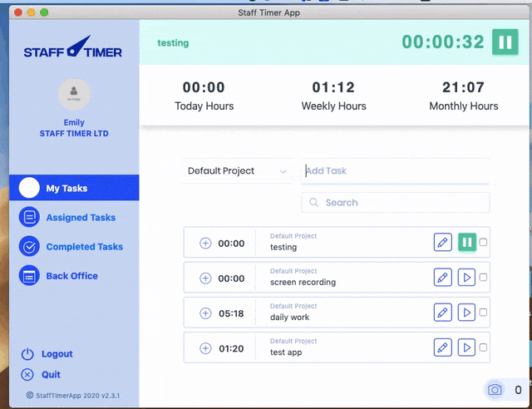Image resolution: width=532 pixels, height=409 pixels.
Task: Click the Today Hours value 00:00
Action: (x=204, y=87)
